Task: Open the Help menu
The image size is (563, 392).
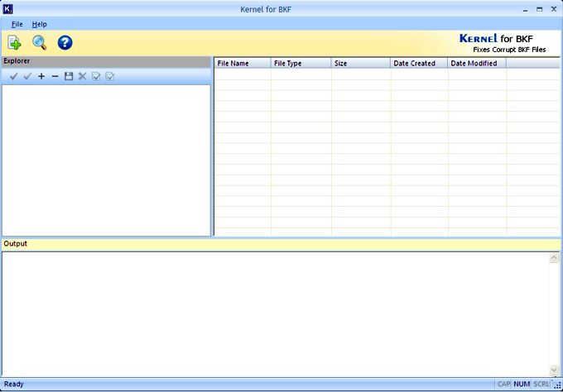Action: (40, 24)
